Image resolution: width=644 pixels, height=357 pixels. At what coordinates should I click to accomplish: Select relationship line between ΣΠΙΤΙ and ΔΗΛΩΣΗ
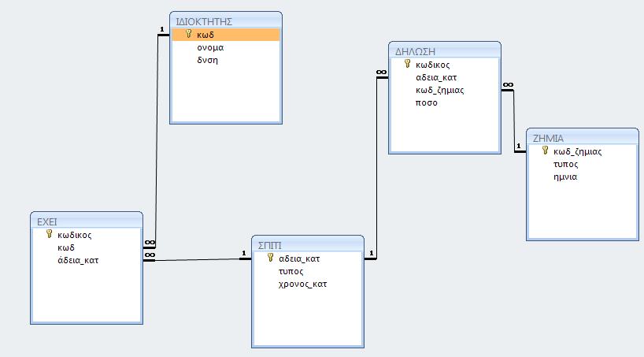376,169
